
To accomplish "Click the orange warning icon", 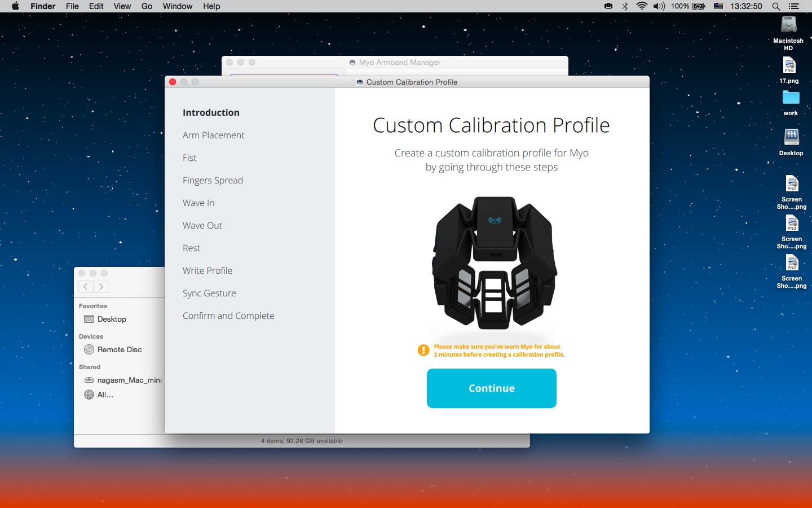I will pos(423,351).
